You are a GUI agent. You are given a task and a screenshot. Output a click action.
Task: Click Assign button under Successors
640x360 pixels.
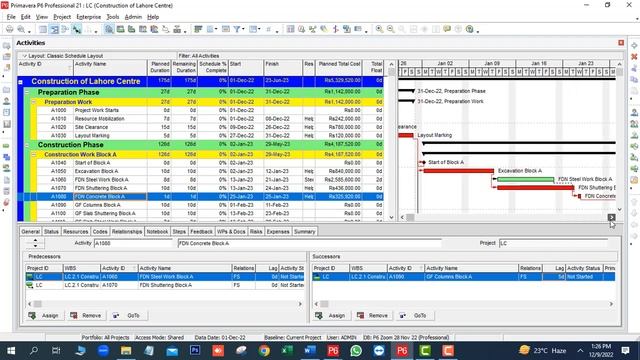(331, 316)
